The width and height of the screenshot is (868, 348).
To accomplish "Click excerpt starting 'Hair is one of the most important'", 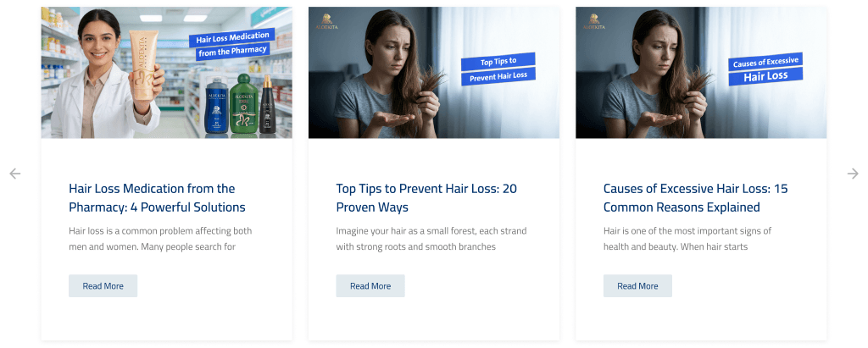I will coord(687,239).
